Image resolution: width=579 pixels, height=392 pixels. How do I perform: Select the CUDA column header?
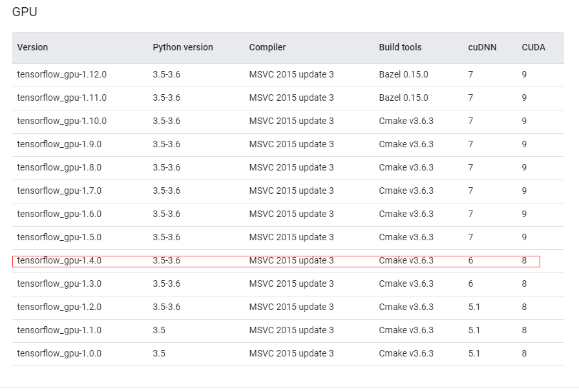point(534,47)
